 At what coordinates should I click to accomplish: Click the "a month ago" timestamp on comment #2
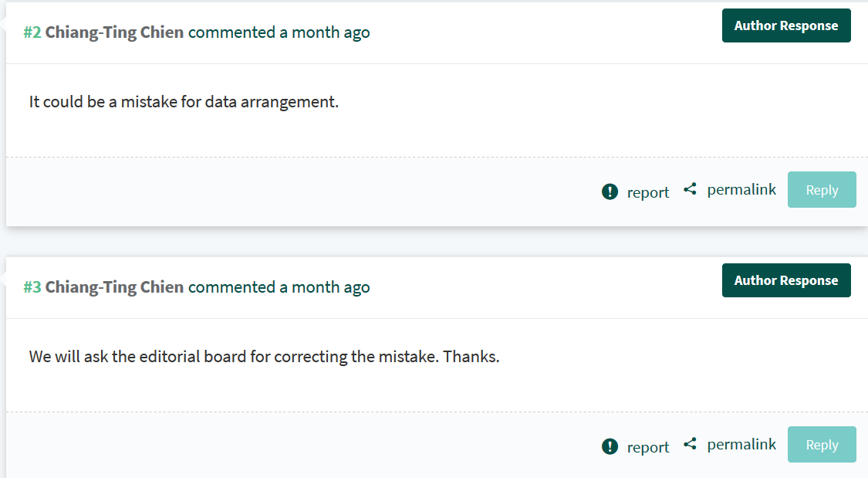click(324, 32)
